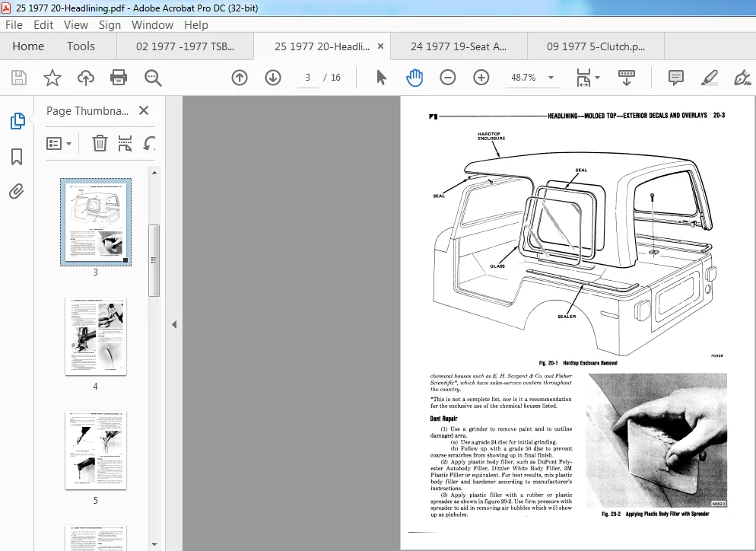Select page 4 thumbnail
The image size is (756, 551).
click(96, 336)
